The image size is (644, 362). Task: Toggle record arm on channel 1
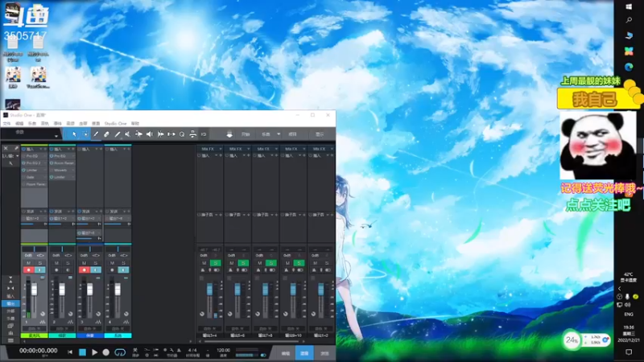[28, 269]
